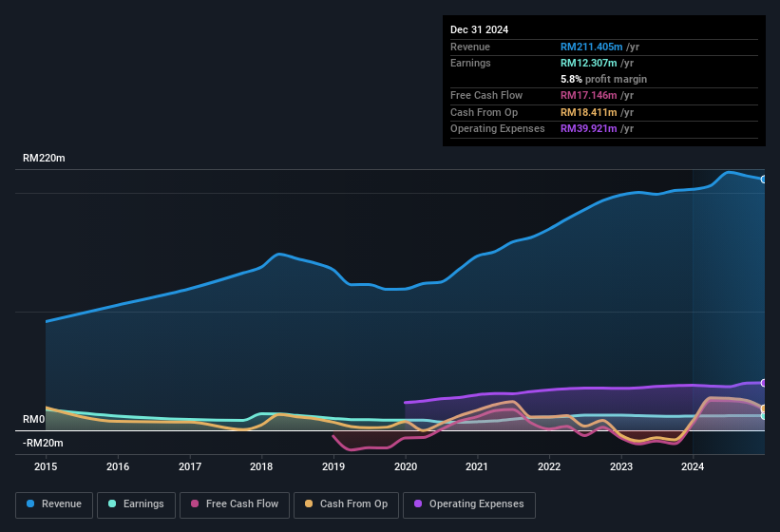780x532 pixels.
Task: Toggle the Revenue legend button
Action: point(54,504)
